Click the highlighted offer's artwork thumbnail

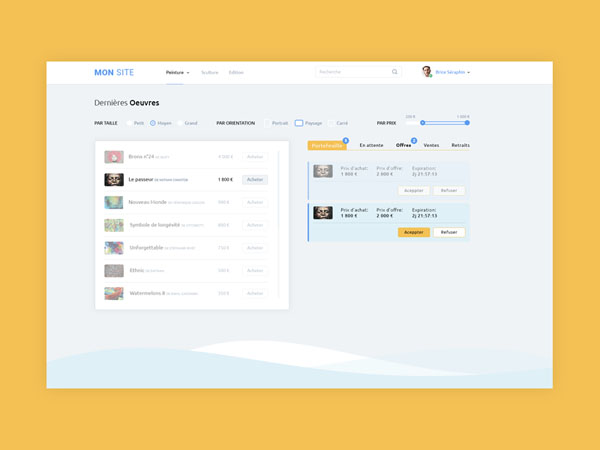(x=323, y=213)
